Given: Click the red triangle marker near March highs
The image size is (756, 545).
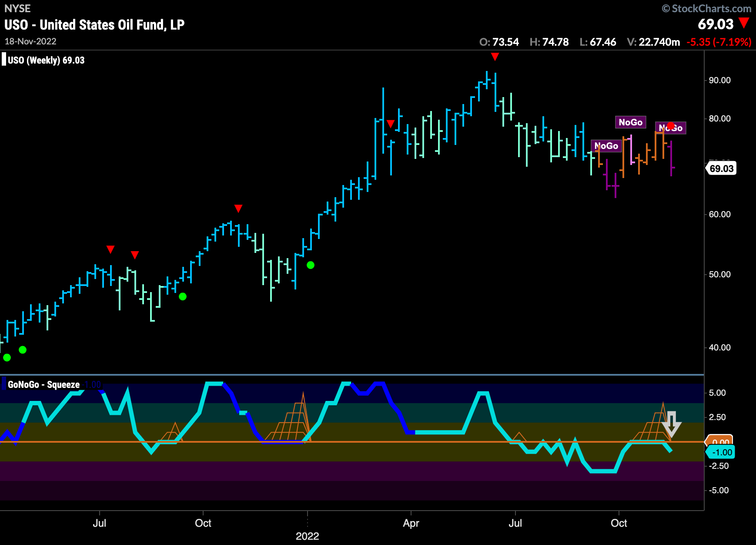Looking at the screenshot, I should pyautogui.click(x=391, y=124).
